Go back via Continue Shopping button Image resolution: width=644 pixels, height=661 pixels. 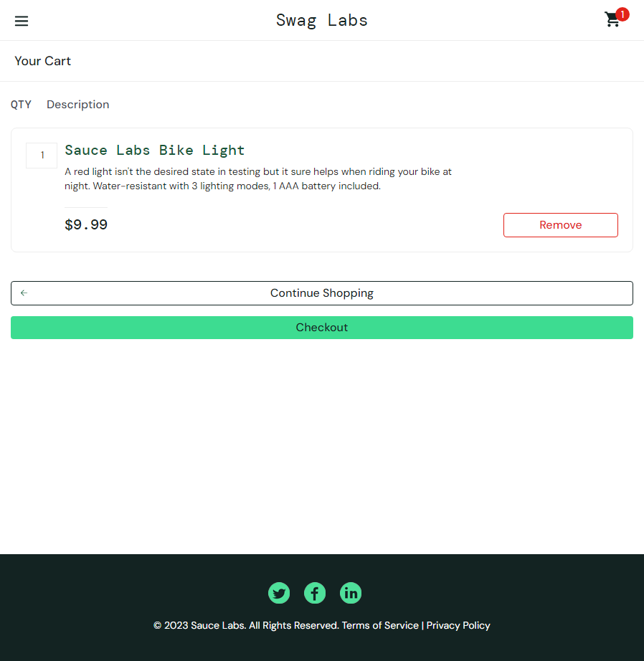pos(322,293)
